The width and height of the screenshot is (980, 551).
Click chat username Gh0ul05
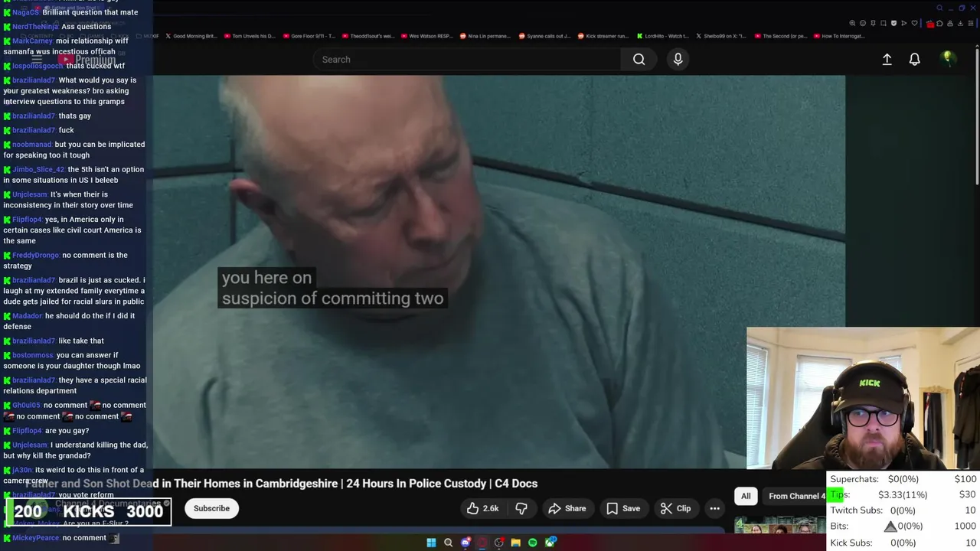coord(26,406)
